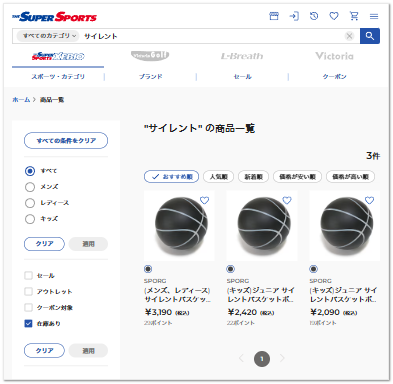The height and width of the screenshot is (384, 393).
Task: Open (メンズ、レディース) サイレントバスケット product title
Action: click(x=178, y=295)
